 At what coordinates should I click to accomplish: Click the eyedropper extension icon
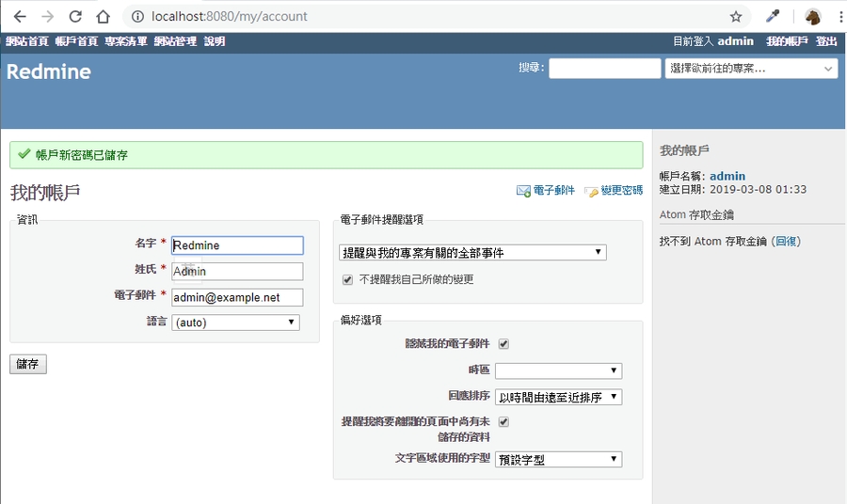(773, 16)
